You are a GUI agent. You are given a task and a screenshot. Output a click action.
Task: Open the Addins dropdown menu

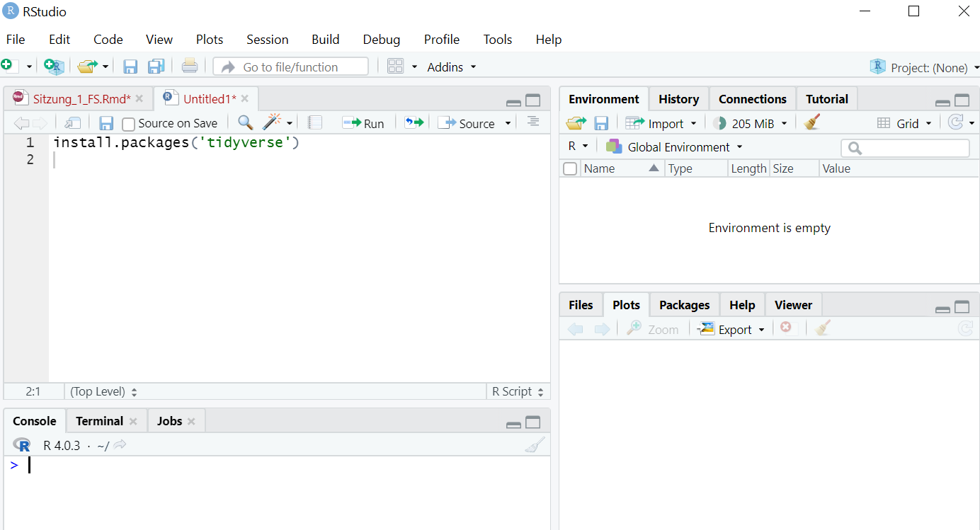pyautogui.click(x=451, y=67)
